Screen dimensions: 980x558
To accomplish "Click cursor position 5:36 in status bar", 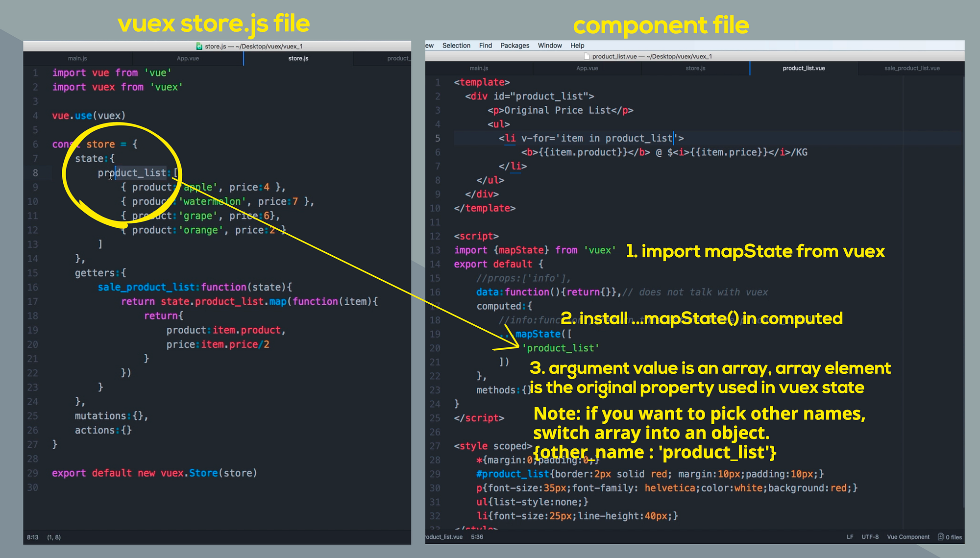I will [476, 537].
